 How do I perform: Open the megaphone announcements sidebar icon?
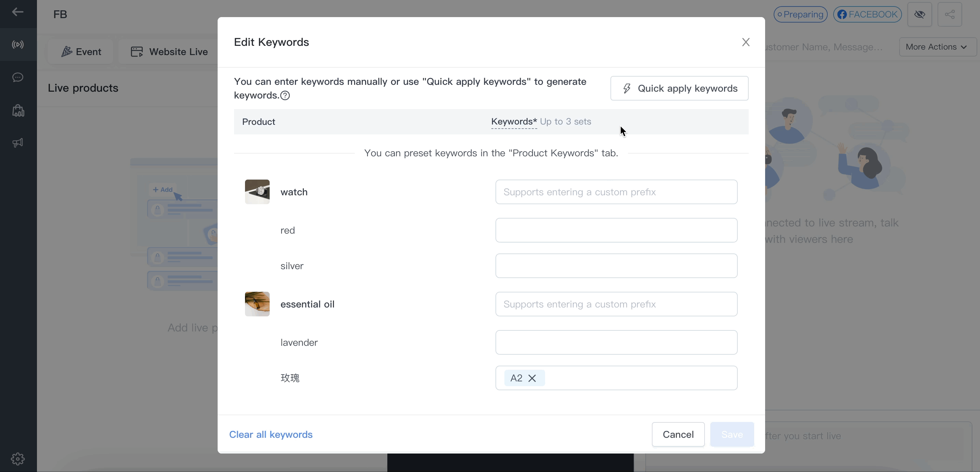pyautogui.click(x=18, y=143)
